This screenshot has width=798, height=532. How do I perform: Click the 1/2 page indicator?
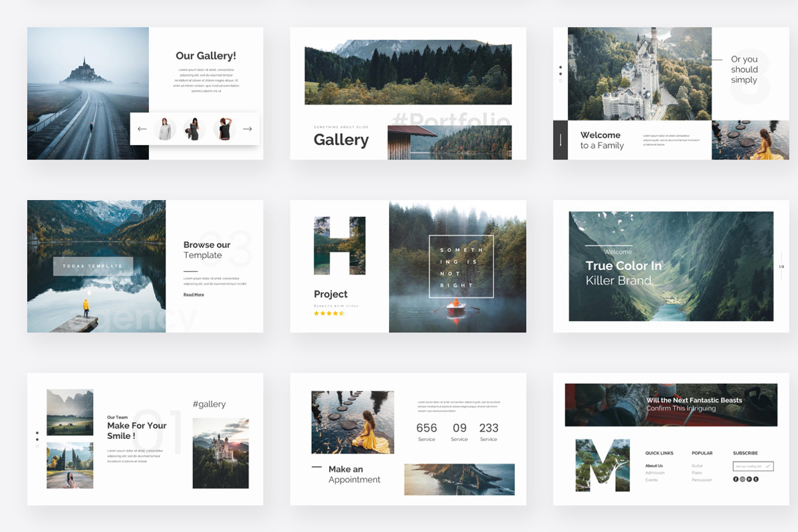[781, 267]
